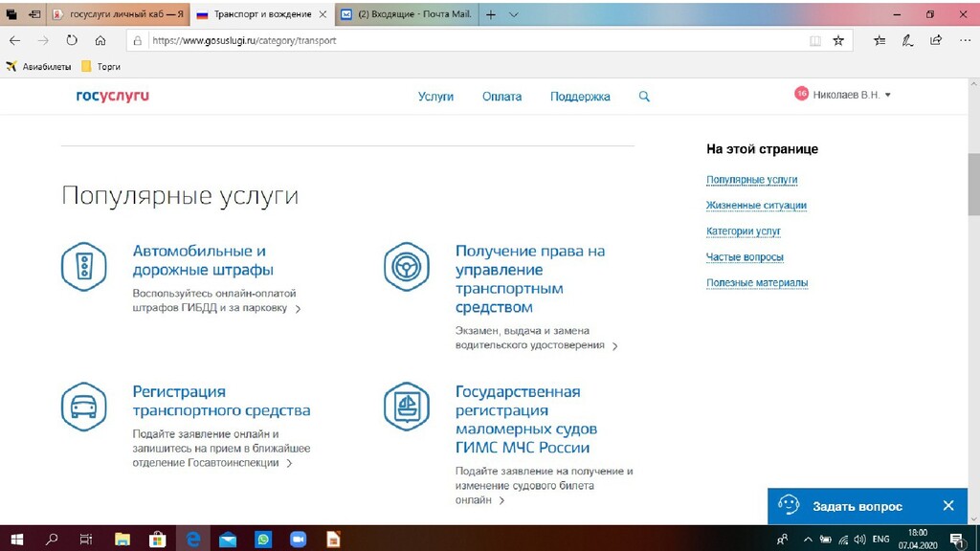Open Государственная регистрация маломерных судов link

(x=526, y=420)
